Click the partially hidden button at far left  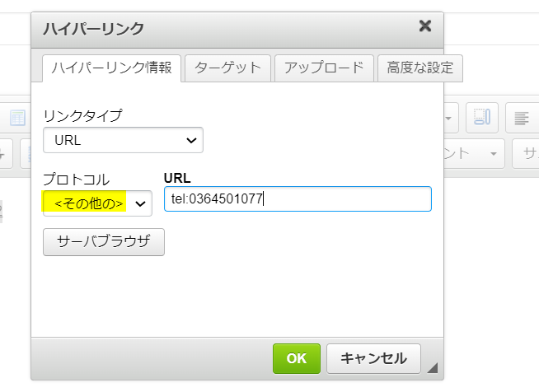point(4,153)
